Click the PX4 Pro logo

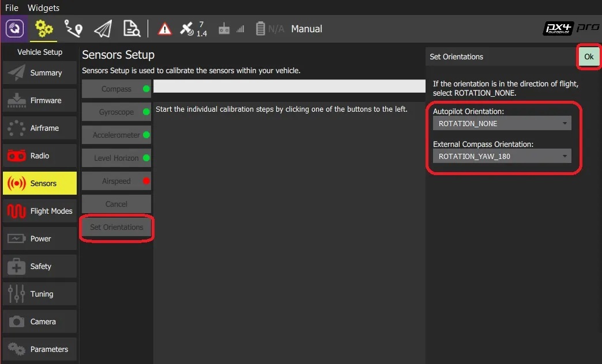[571, 28]
